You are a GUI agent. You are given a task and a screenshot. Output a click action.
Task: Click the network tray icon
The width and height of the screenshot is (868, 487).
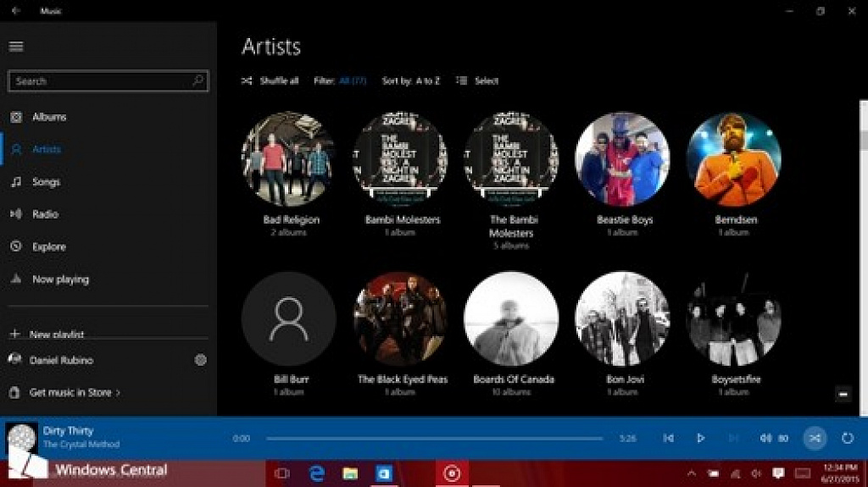click(x=735, y=473)
